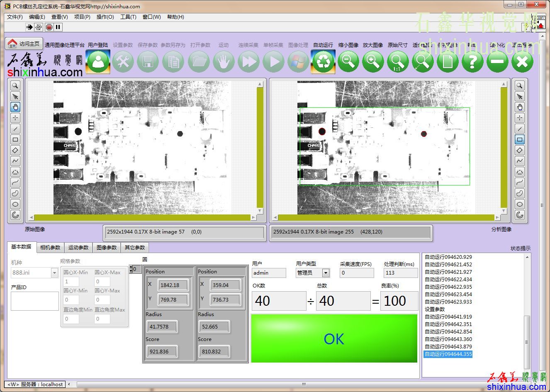This screenshot has width=550, height=392.
Task: Click the 放大图像 zoom in magnifier
Action: click(x=373, y=62)
